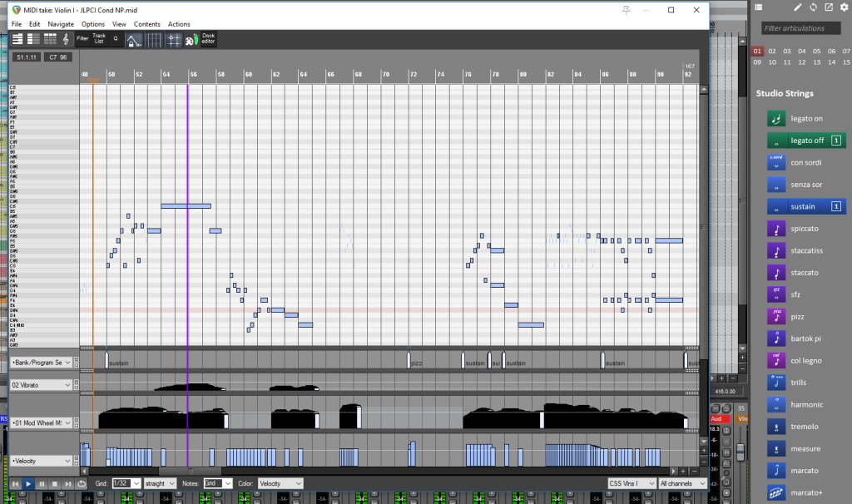Click the refresh icon in articulation panel
The height and width of the screenshot is (504, 852).
coord(813,7)
